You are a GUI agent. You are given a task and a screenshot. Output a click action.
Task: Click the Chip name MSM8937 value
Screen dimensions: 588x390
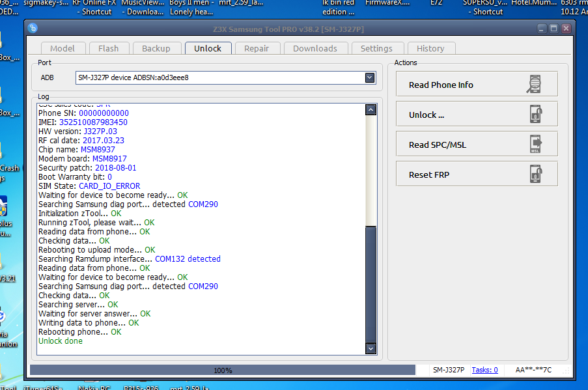[98, 149]
